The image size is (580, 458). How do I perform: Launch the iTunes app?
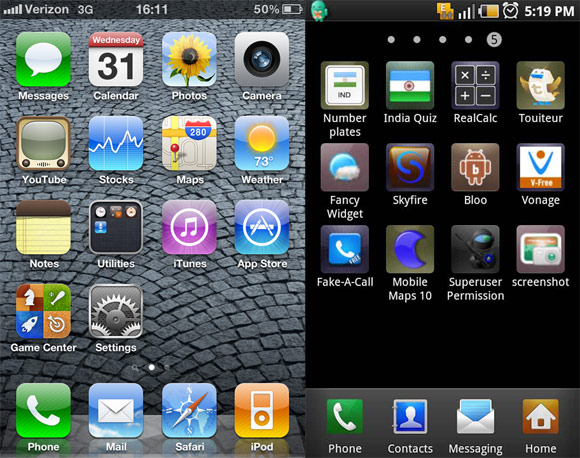(x=189, y=228)
